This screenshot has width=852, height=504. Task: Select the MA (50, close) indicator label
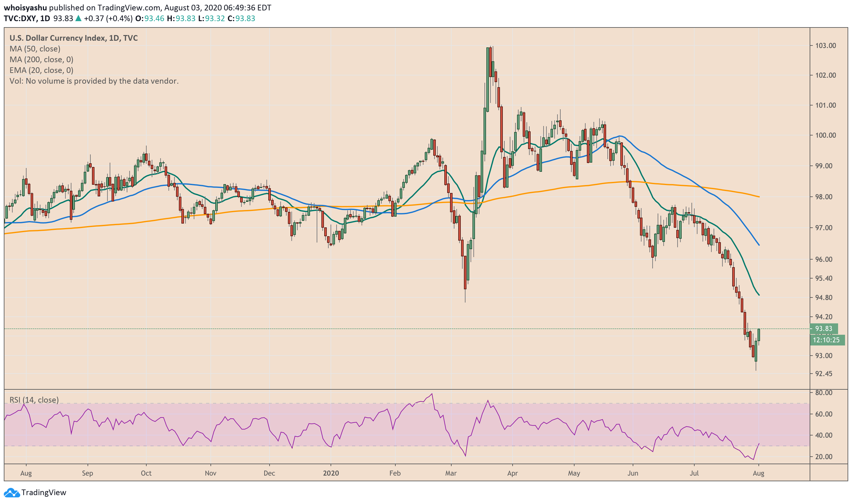(35, 49)
